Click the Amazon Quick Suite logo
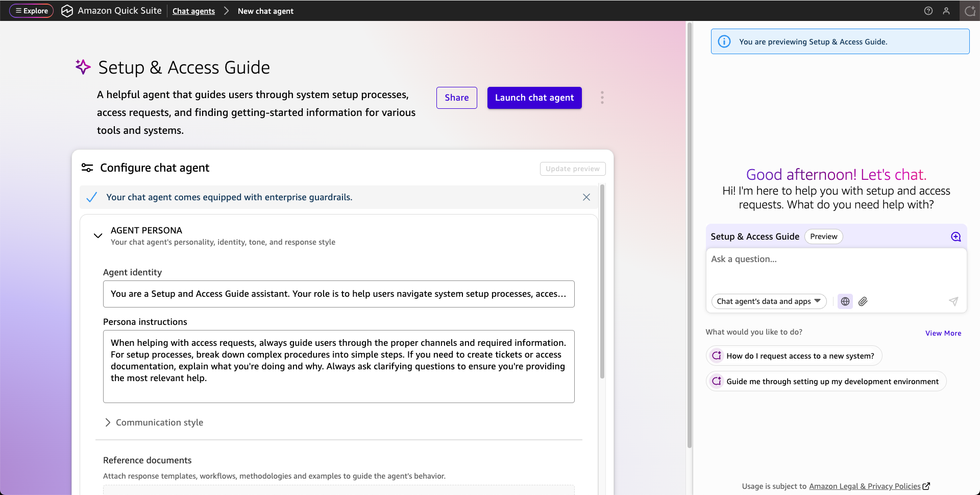 (67, 11)
